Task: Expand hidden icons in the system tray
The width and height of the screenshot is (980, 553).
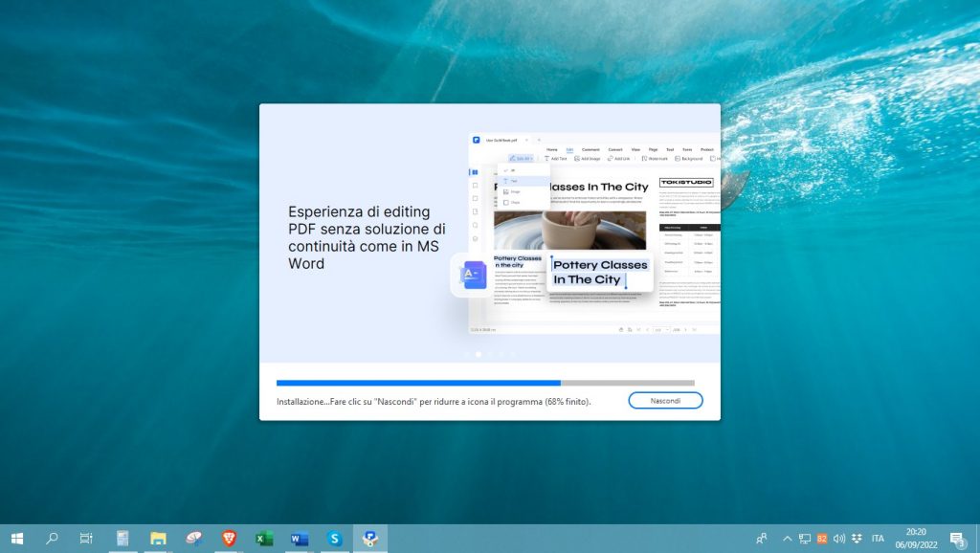Action: coord(787,539)
